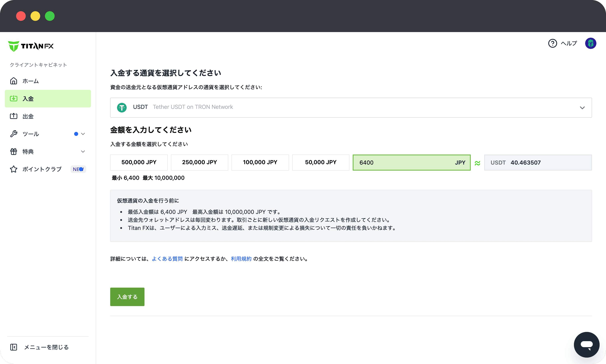606x364 pixels.
Task: Expand the ツール submenu chevron
Action: point(83,134)
